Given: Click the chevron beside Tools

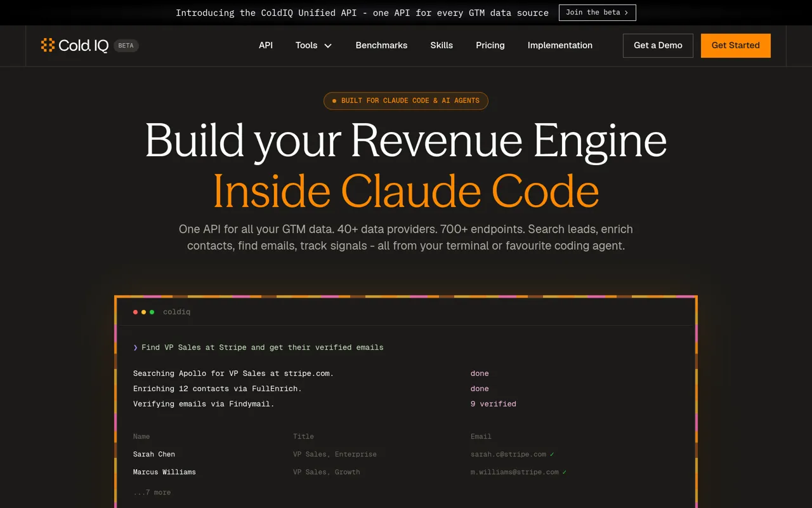Looking at the screenshot, I should pyautogui.click(x=328, y=46).
